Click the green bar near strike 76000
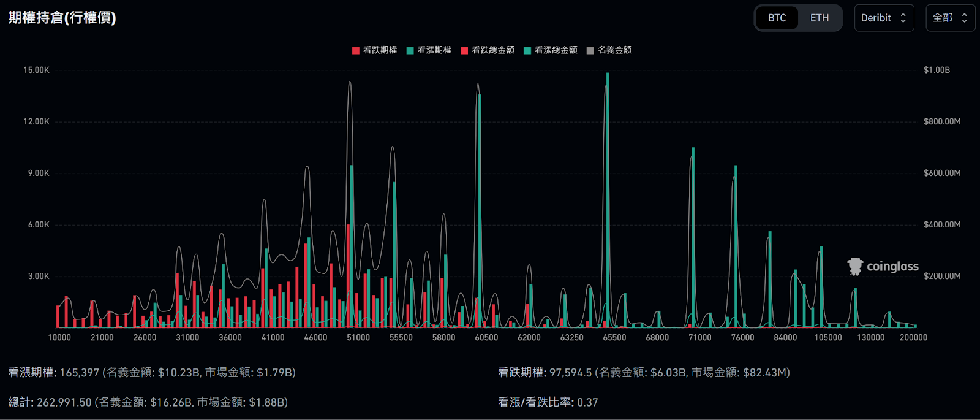 pyautogui.click(x=736, y=246)
